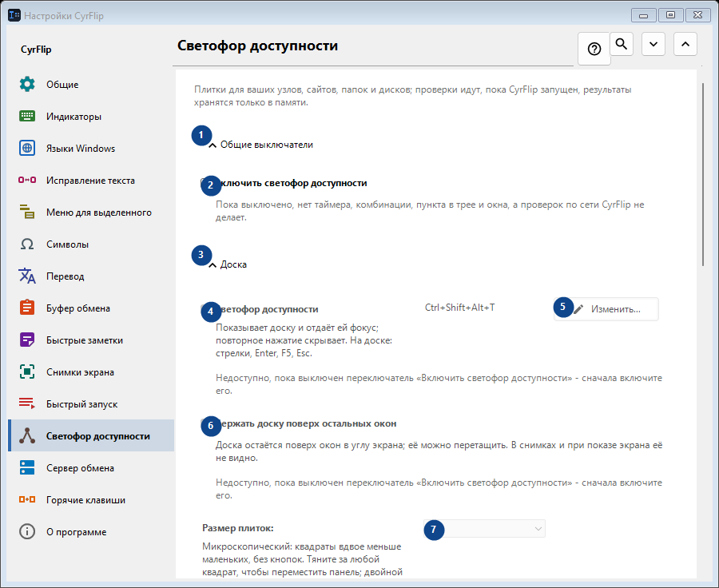Viewport: 719px width, 588px height.
Task: Open the Размер плиток dropdown
Action: [x=484, y=528]
